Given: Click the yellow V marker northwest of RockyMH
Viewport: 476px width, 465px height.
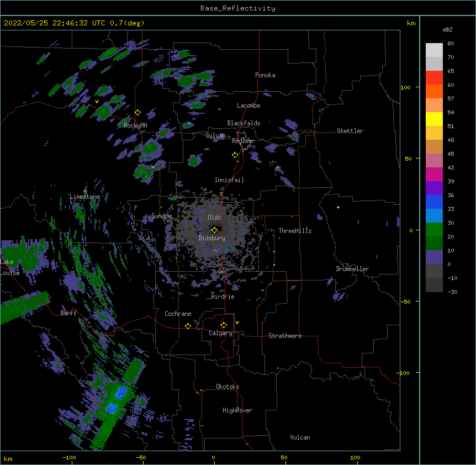Looking at the screenshot, I should pos(97,102).
